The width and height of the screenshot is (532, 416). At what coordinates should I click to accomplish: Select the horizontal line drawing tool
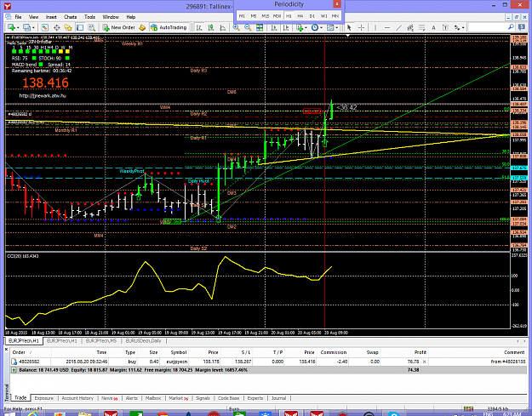387,27
